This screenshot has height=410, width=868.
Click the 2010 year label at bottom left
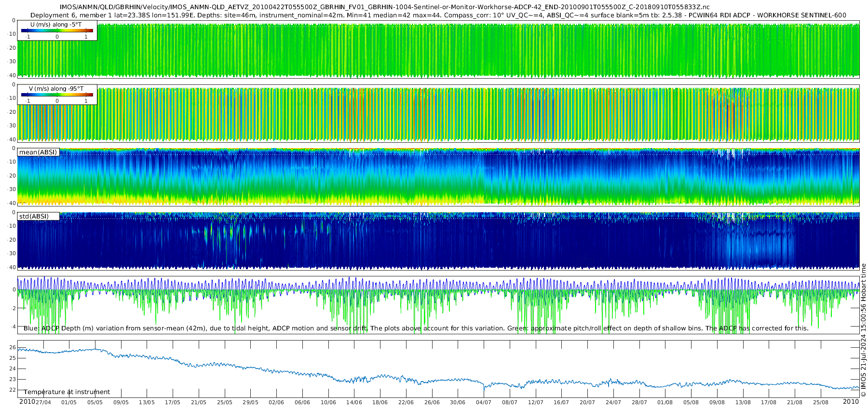27,402
